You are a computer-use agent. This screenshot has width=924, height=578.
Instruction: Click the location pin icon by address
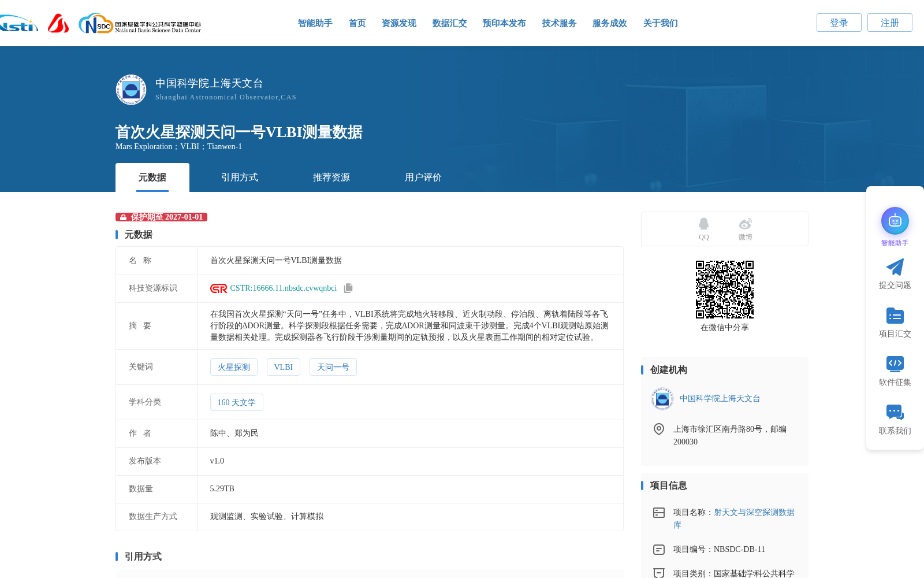[x=659, y=429]
